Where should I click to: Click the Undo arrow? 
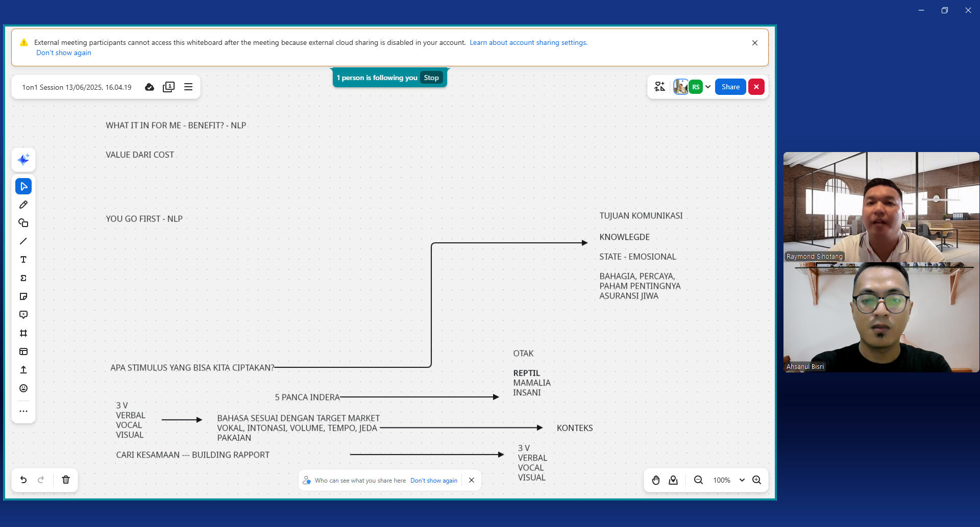point(23,480)
